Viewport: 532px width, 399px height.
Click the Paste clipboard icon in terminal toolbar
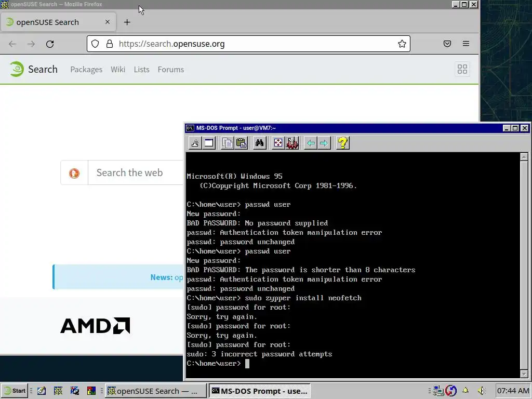point(241,143)
